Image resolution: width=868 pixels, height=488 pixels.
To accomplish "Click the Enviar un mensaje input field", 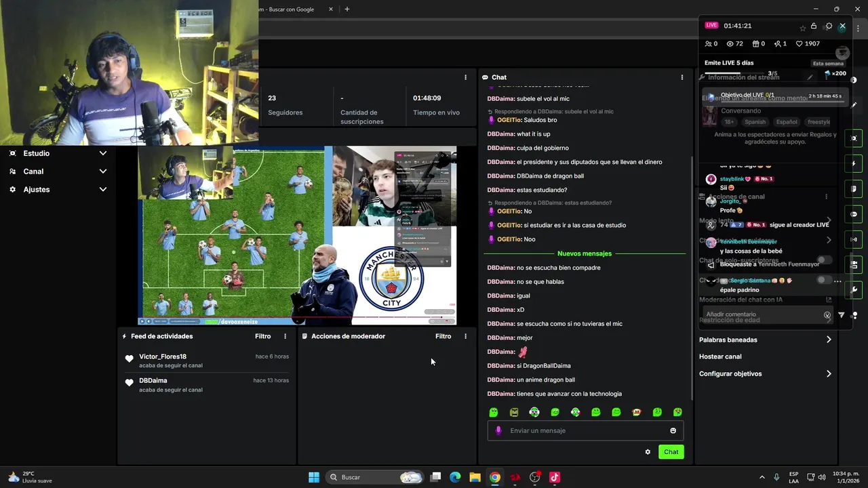I will [x=585, y=430].
